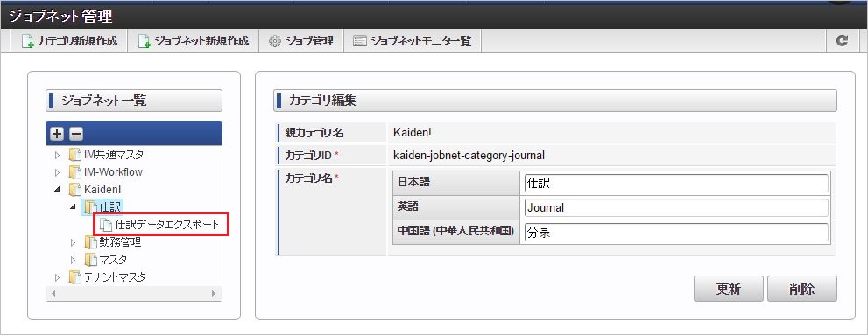Click the カテゴリ新規作成 toolbar button

(69, 41)
